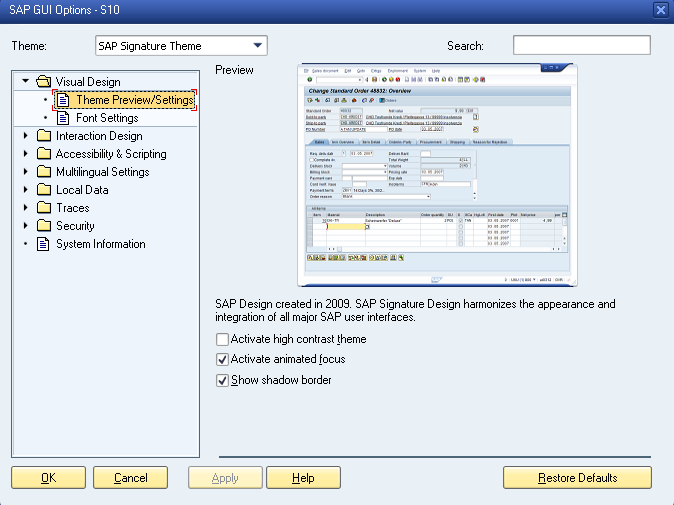674x505 pixels.
Task: Click the Search input field
Action: pos(582,45)
